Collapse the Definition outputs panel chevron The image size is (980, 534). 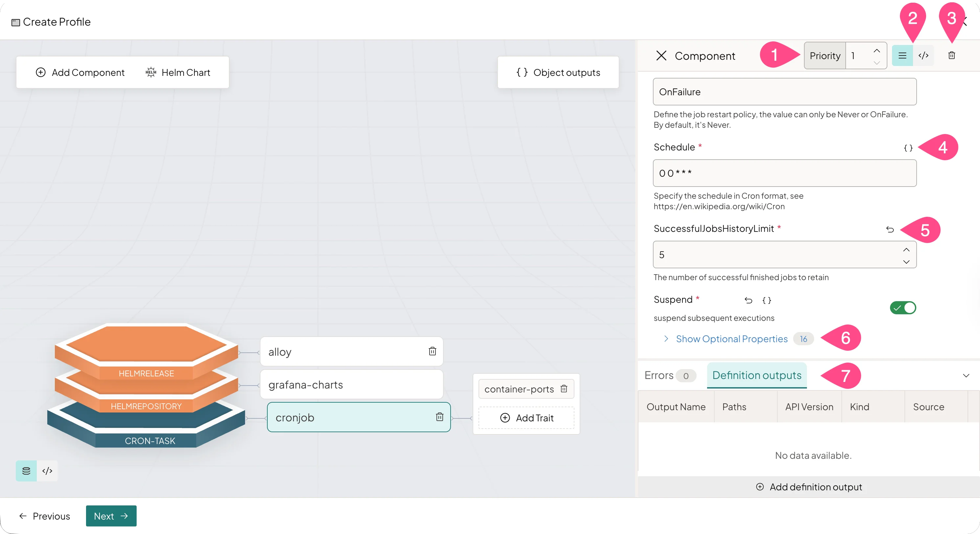pyautogui.click(x=966, y=375)
